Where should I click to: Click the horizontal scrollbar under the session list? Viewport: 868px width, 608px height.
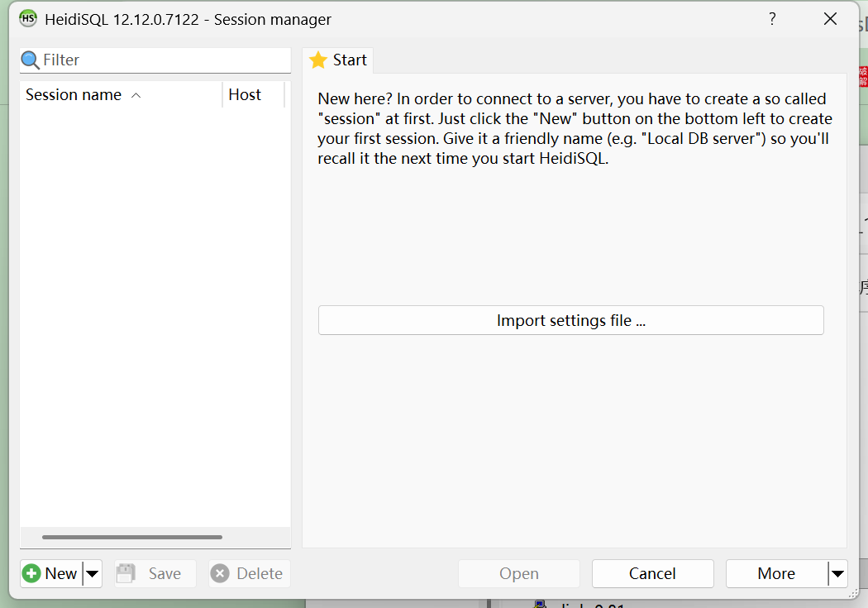pyautogui.click(x=132, y=537)
